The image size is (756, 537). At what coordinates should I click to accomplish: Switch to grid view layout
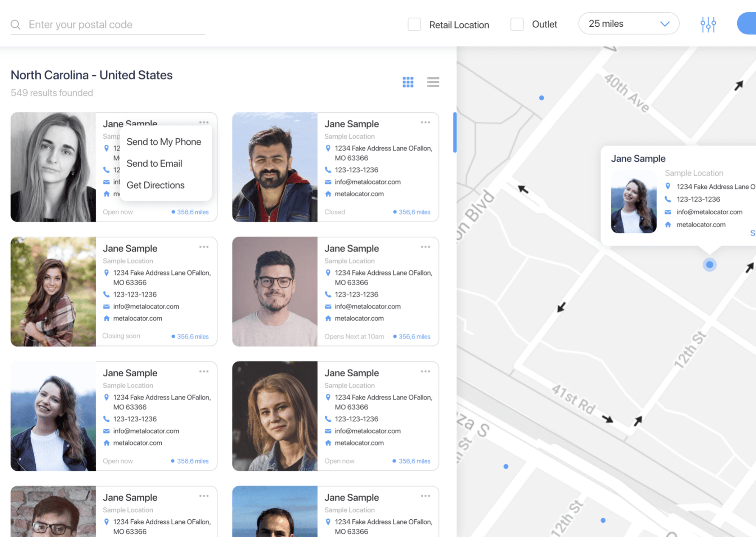pos(408,82)
